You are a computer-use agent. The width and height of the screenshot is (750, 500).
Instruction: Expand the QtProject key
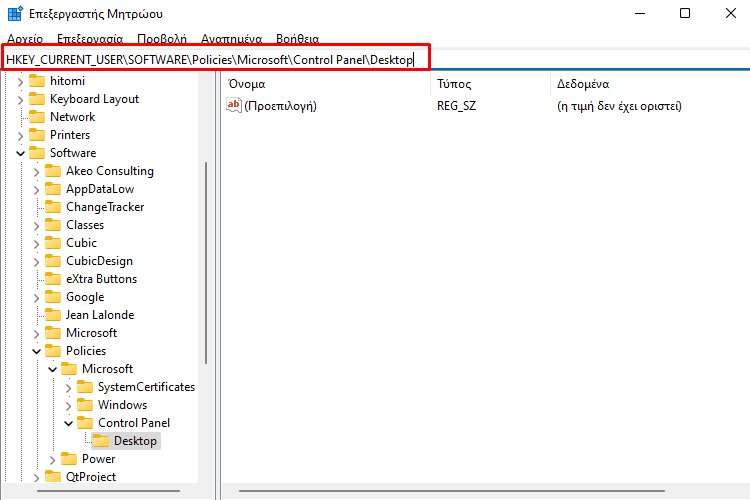[x=36, y=478]
